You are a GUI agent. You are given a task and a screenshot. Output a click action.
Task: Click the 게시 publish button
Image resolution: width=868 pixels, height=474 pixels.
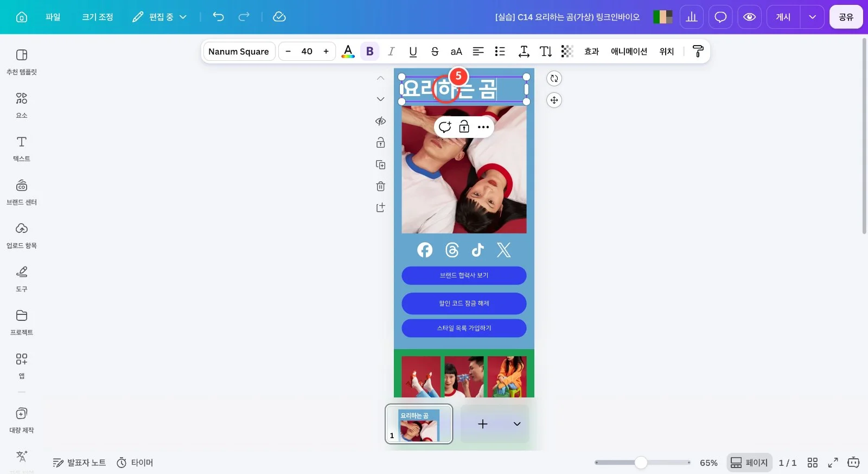(783, 17)
